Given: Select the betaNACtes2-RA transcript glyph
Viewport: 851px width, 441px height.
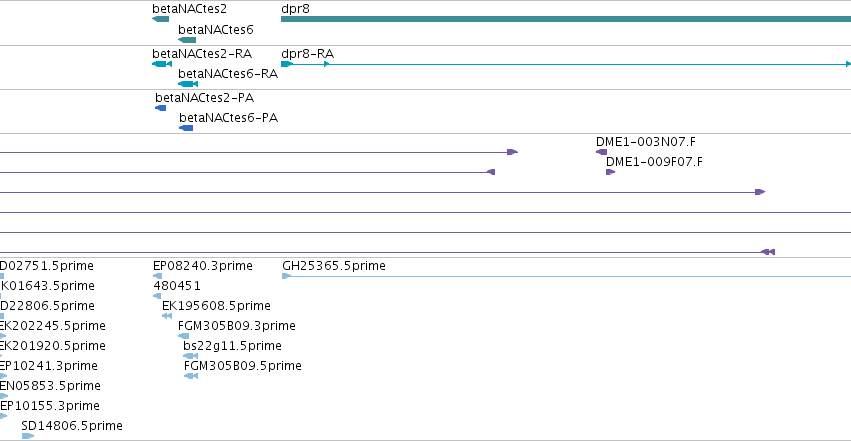Looking at the screenshot, I should coord(162,64).
